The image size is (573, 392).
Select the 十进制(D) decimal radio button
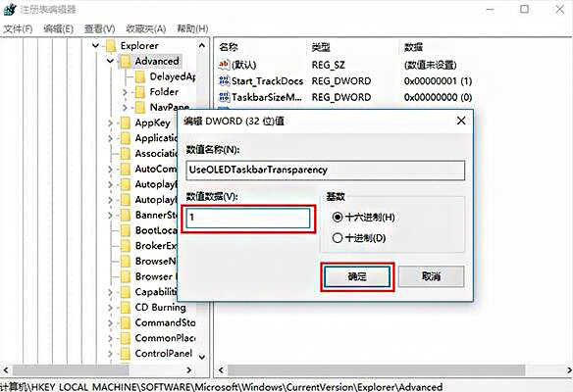(338, 238)
